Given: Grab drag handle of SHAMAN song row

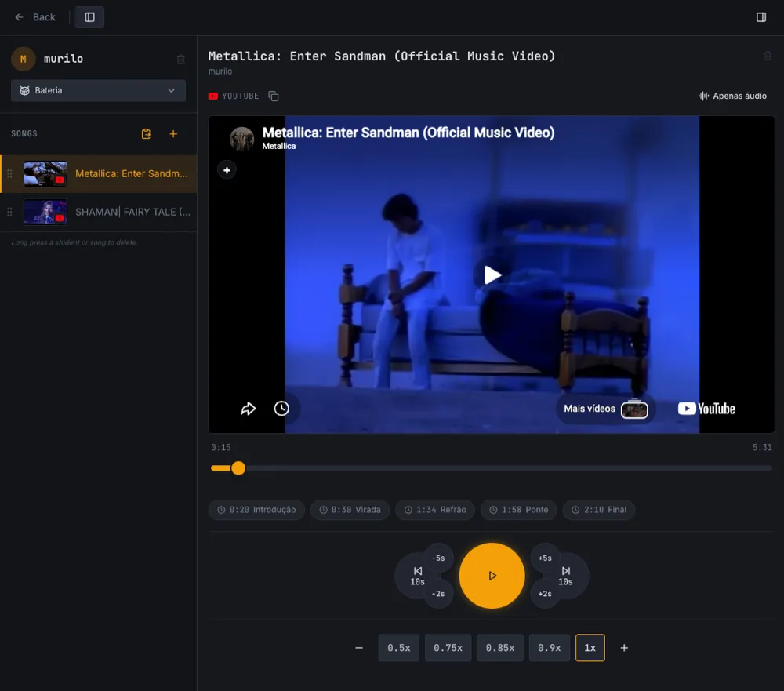Looking at the screenshot, I should point(9,212).
